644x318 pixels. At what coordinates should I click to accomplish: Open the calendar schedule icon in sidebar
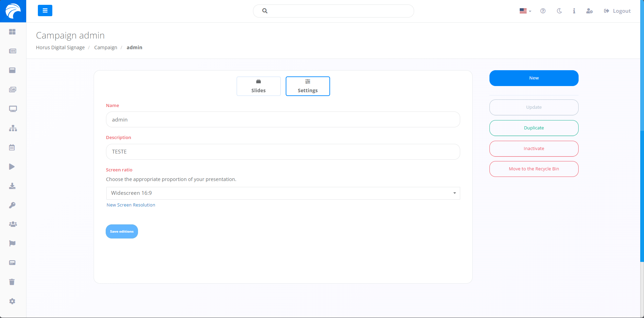[12, 148]
